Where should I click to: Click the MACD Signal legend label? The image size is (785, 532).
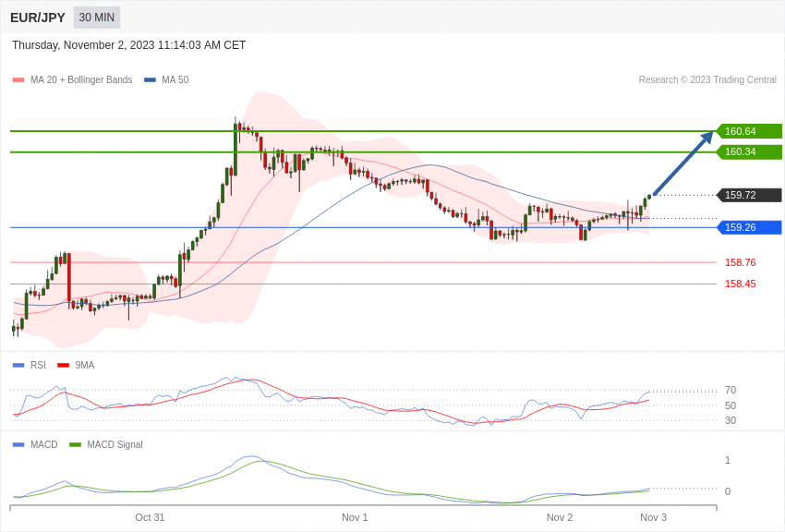115,444
